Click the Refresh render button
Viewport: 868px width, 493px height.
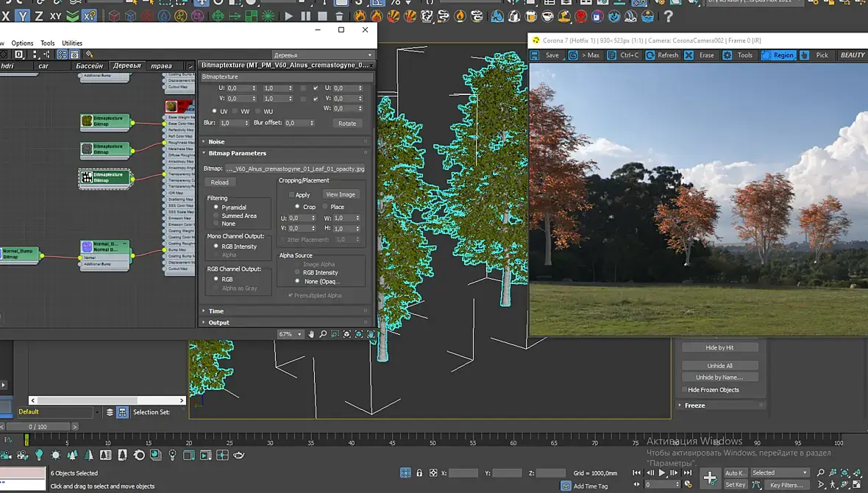(x=661, y=55)
